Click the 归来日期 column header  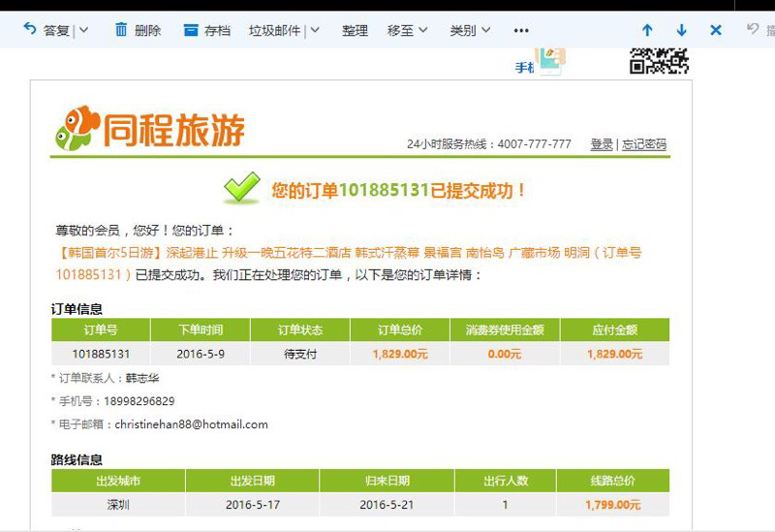[387, 481]
